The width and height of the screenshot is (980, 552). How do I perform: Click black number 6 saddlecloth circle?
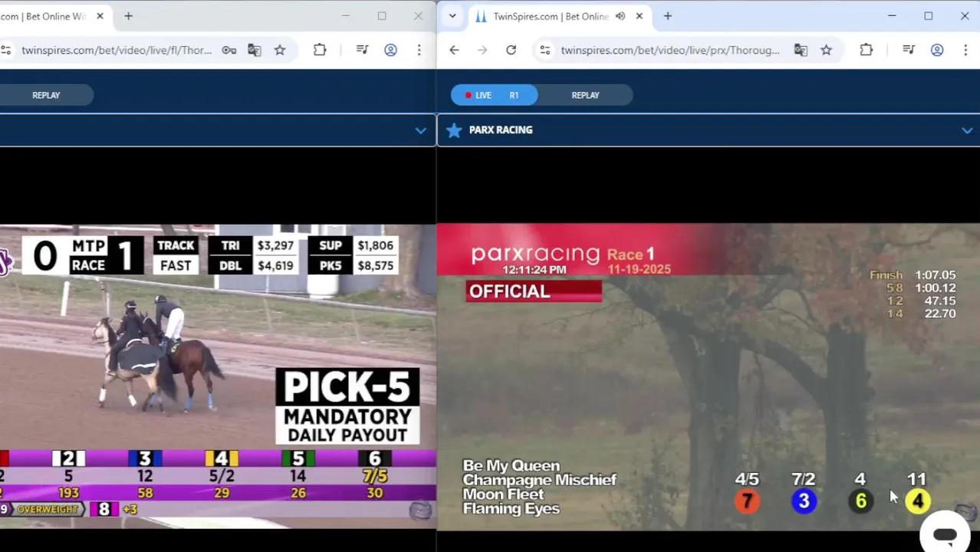[860, 501]
